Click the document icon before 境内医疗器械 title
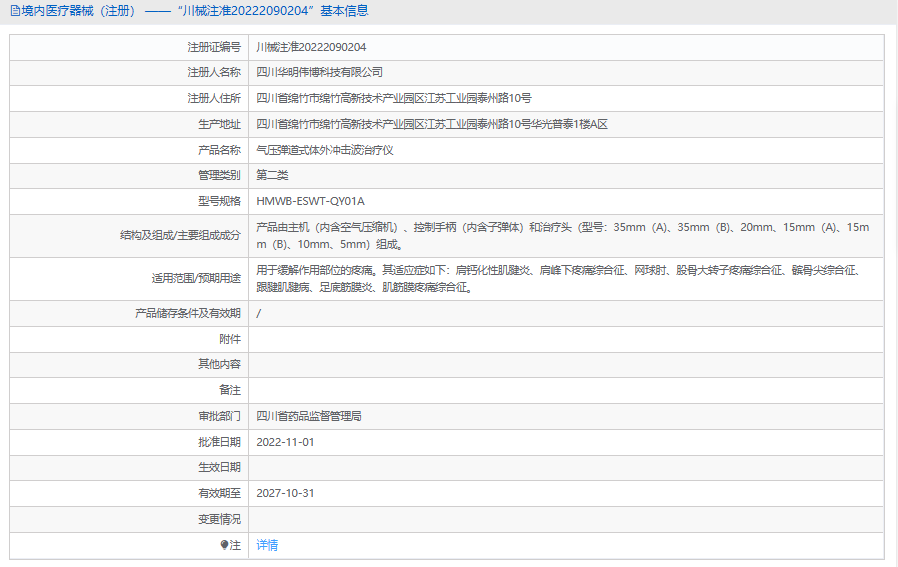 pos(15,11)
